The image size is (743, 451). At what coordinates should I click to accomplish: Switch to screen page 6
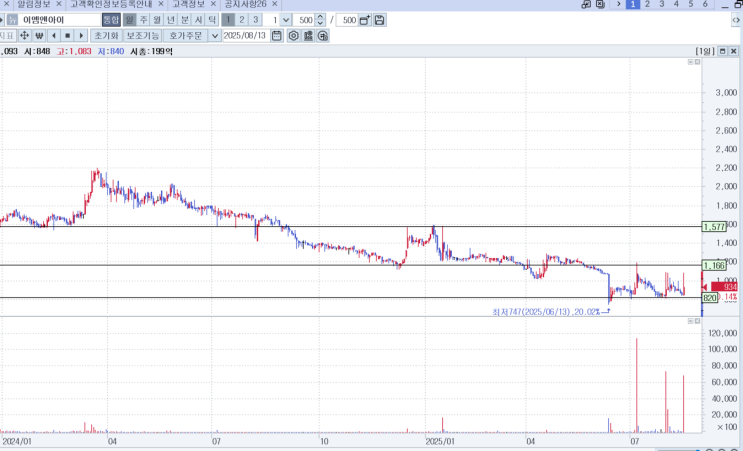pos(705,4)
